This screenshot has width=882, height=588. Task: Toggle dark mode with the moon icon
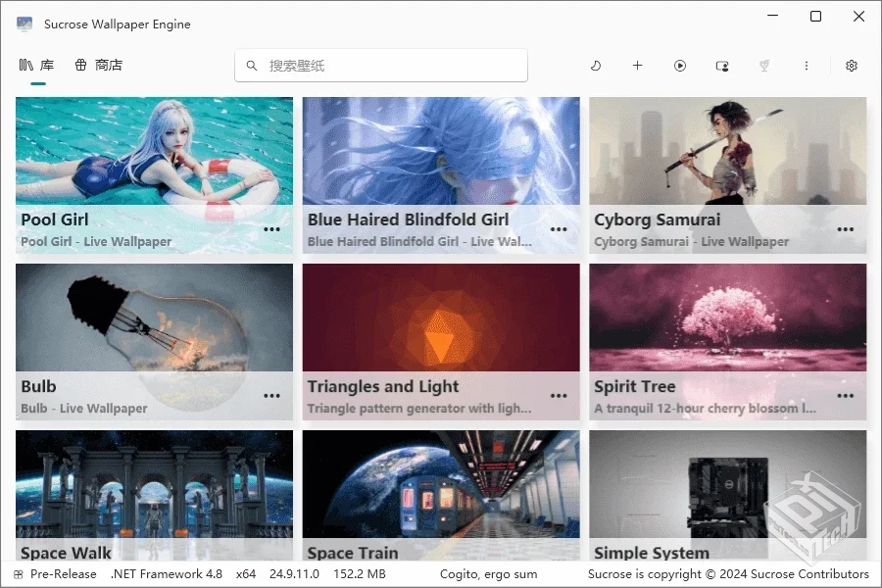pyautogui.click(x=596, y=65)
